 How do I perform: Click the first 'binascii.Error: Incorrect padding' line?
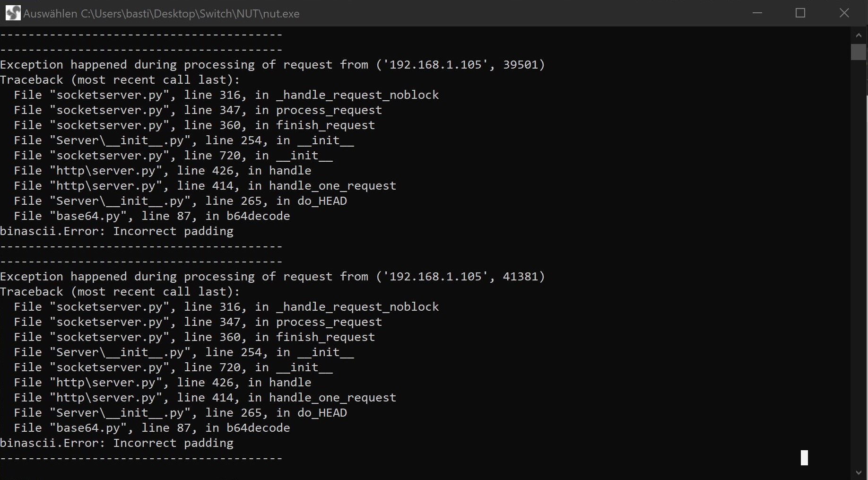click(x=117, y=231)
